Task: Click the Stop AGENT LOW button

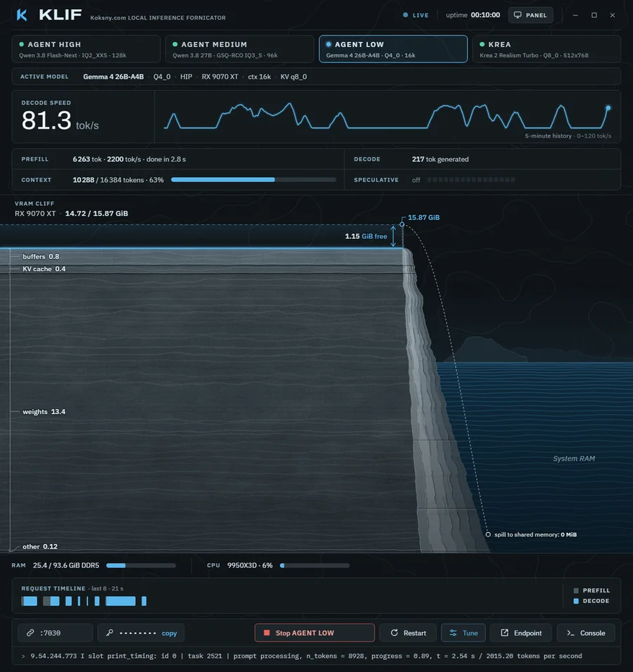Action: click(314, 633)
